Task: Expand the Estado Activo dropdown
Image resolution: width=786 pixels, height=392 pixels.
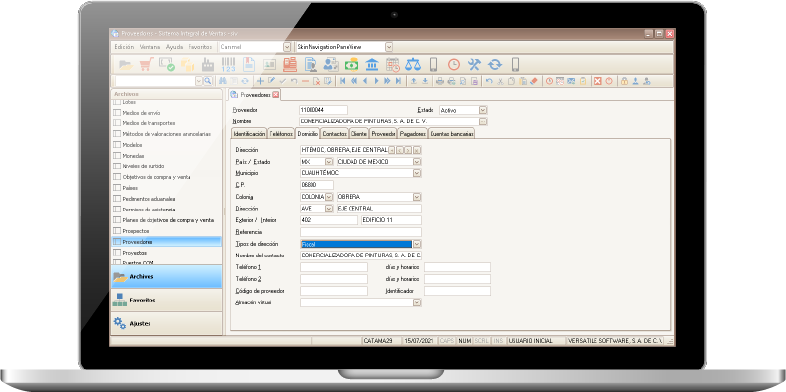Action: (483, 110)
